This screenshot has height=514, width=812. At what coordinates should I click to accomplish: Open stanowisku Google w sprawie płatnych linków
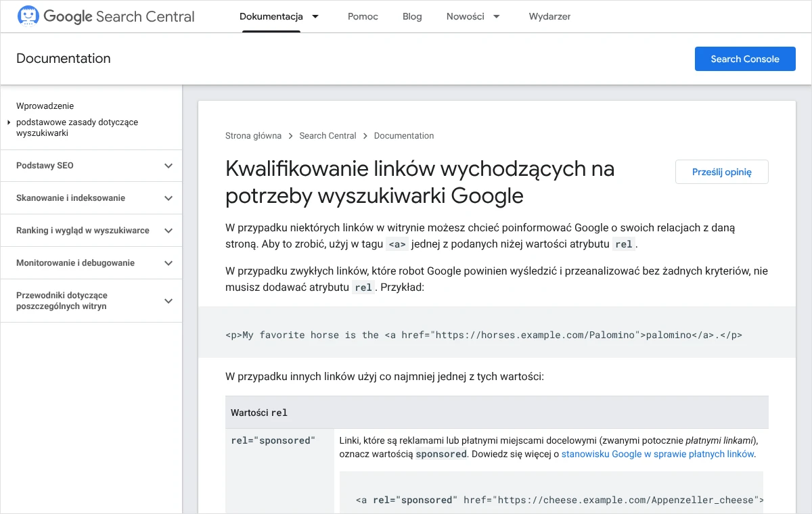[658, 454]
